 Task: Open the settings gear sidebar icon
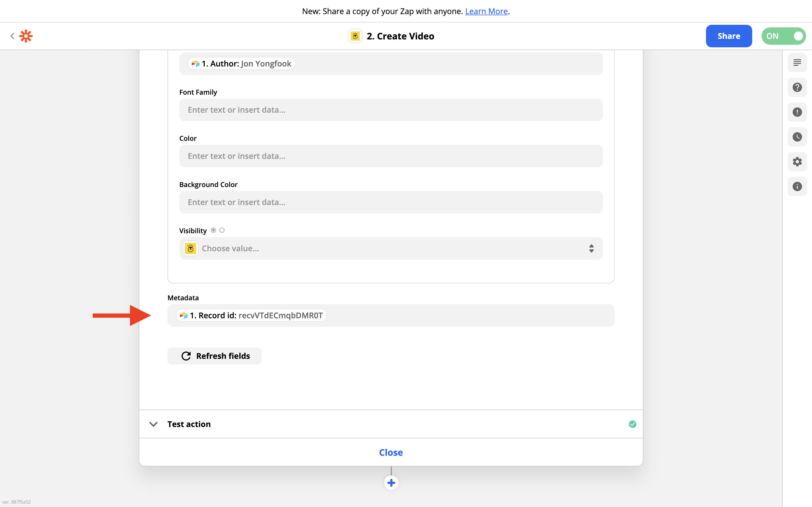coord(797,162)
